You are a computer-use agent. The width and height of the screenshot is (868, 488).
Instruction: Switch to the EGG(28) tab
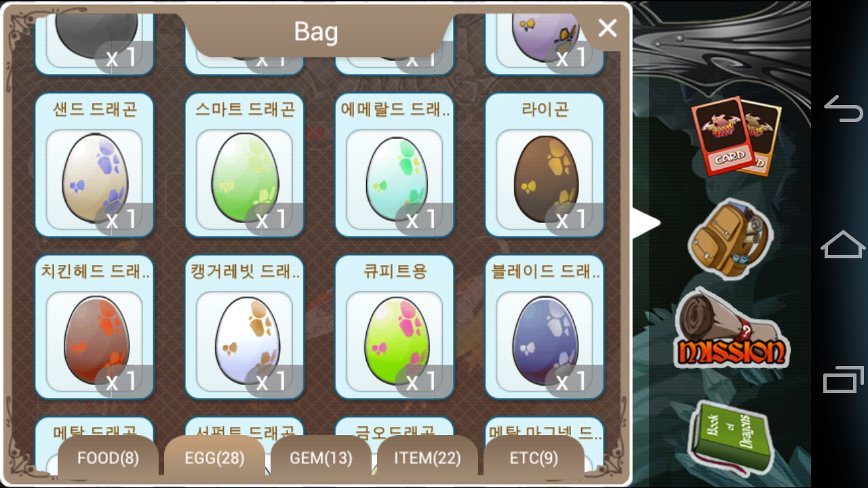tap(214, 458)
